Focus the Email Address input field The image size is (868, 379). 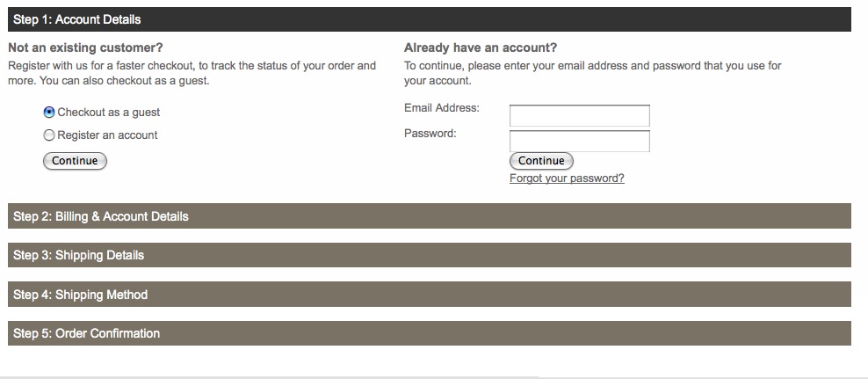point(579,115)
